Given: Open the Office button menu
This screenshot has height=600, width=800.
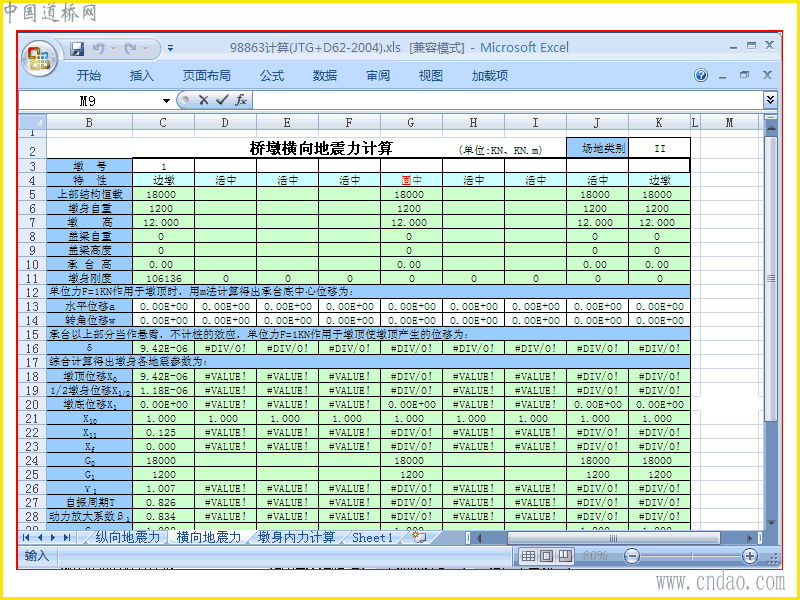Looking at the screenshot, I should tap(39, 59).
